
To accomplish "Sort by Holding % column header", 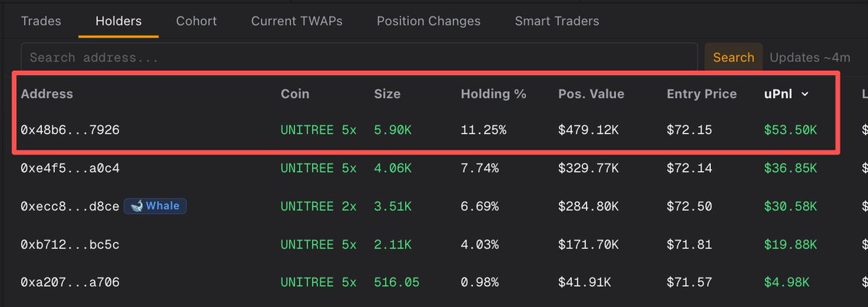I will [493, 94].
